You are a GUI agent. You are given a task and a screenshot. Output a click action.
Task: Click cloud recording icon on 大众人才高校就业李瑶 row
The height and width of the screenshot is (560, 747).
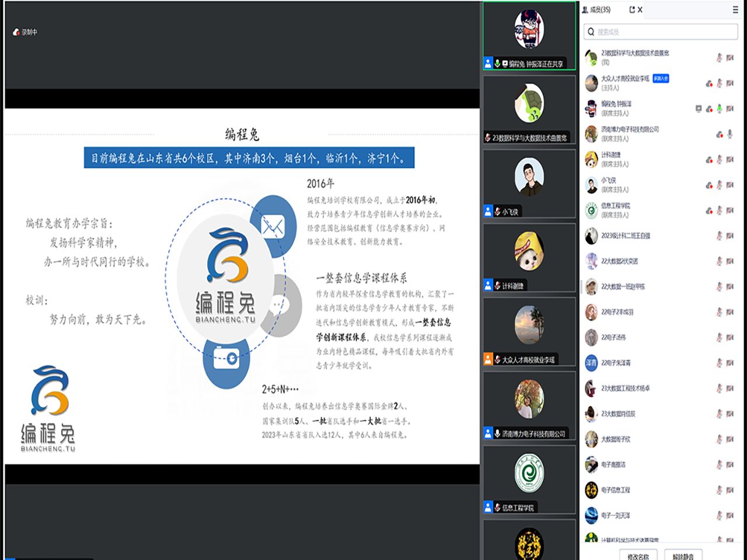coord(709,83)
